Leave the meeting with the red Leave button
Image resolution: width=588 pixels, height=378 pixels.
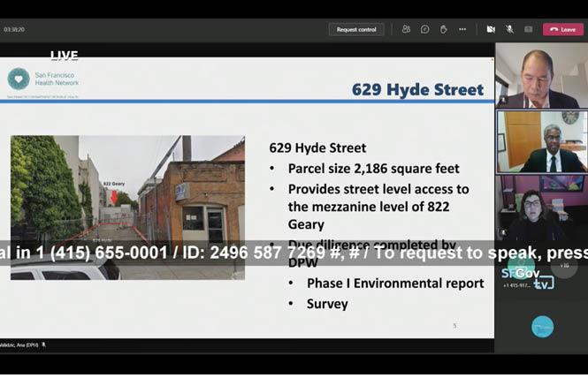coord(563,30)
